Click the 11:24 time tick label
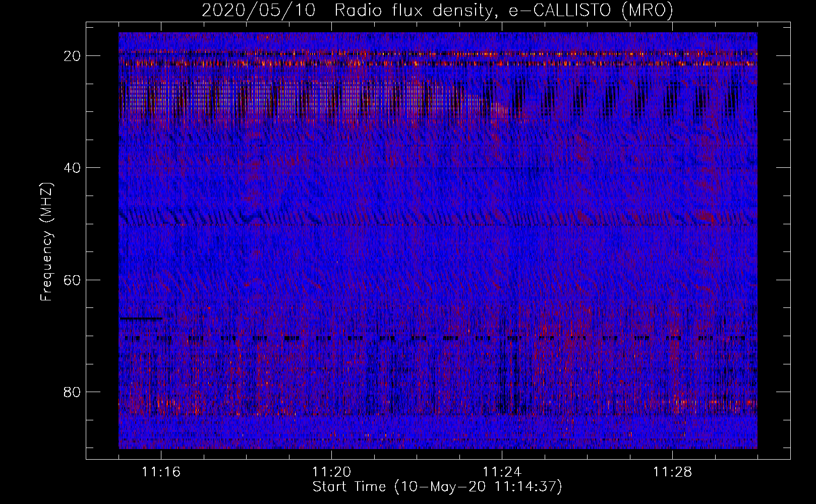 [502, 472]
